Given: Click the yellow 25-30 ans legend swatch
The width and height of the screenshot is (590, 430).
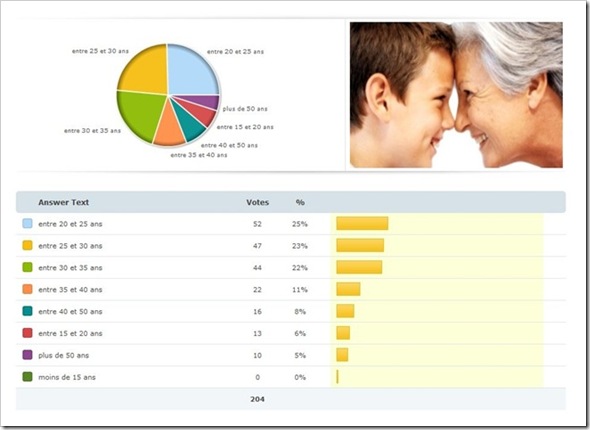Looking at the screenshot, I should pyautogui.click(x=27, y=245).
